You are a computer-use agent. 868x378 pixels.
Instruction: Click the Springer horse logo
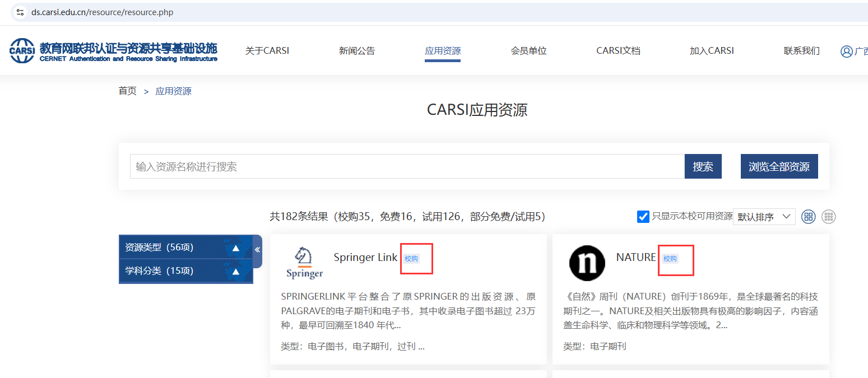pyautogui.click(x=304, y=263)
